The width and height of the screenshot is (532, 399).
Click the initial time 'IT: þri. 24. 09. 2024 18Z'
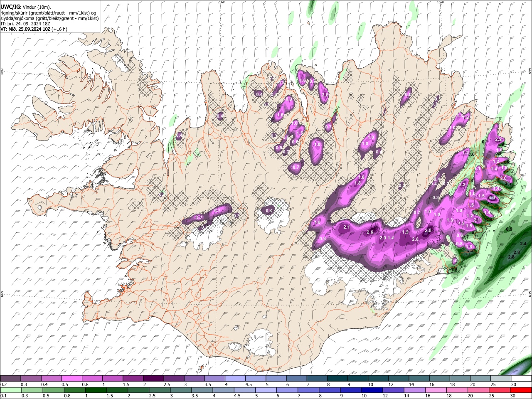point(25,24)
